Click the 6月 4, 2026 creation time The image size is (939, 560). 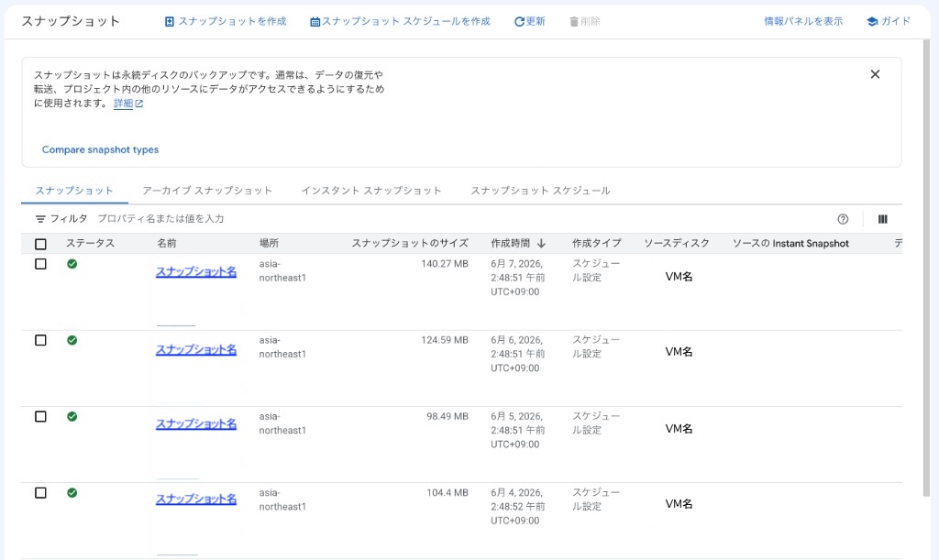517,507
